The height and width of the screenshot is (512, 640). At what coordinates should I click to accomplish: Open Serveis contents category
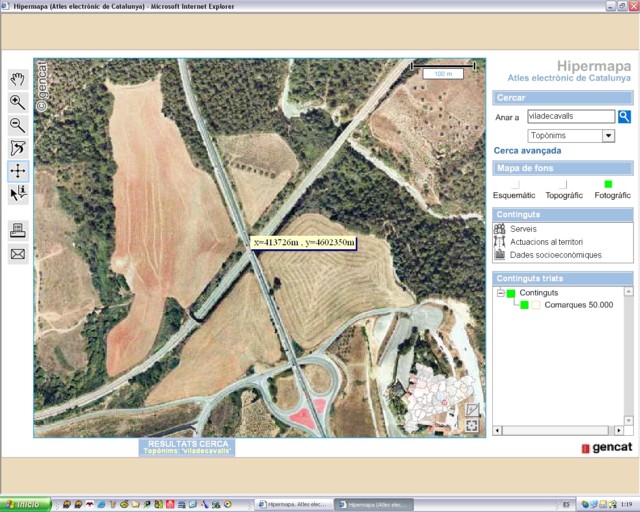(523, 229)
